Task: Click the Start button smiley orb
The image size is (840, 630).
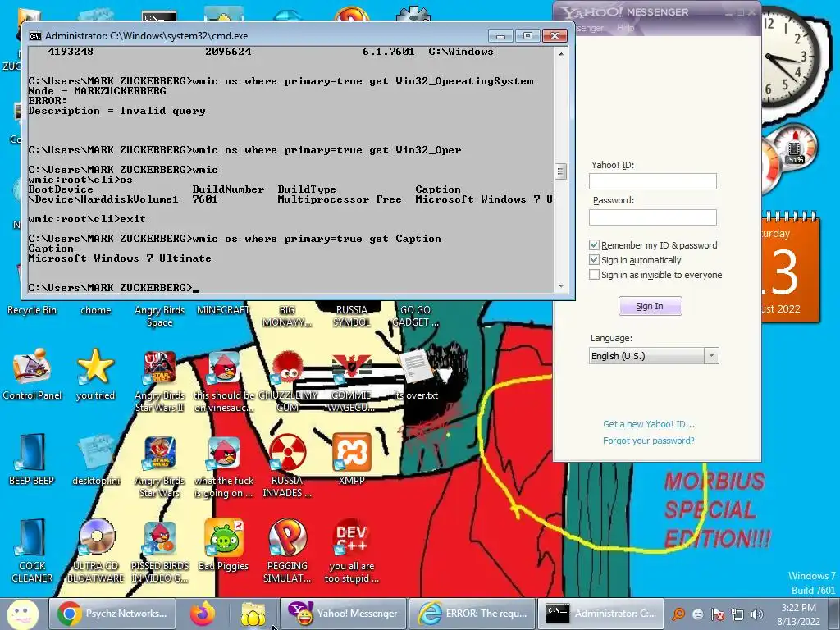Action: [x=22, y=614]
